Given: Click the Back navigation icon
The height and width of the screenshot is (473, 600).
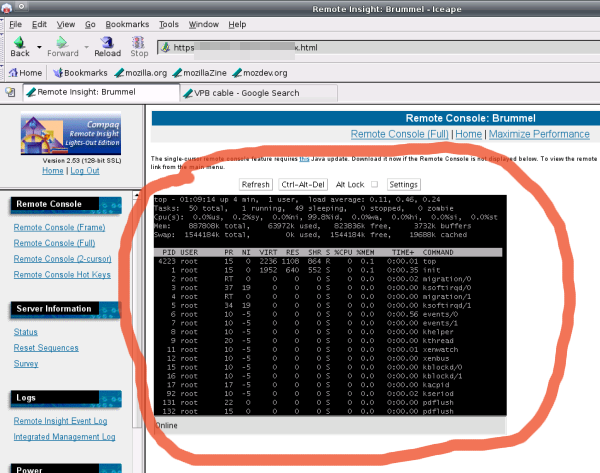Looking at the screenshot, I should (x=20, y=47).
